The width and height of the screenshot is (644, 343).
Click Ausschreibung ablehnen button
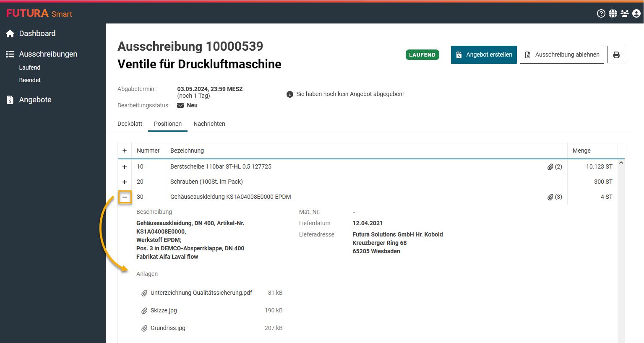pos(562,55)
